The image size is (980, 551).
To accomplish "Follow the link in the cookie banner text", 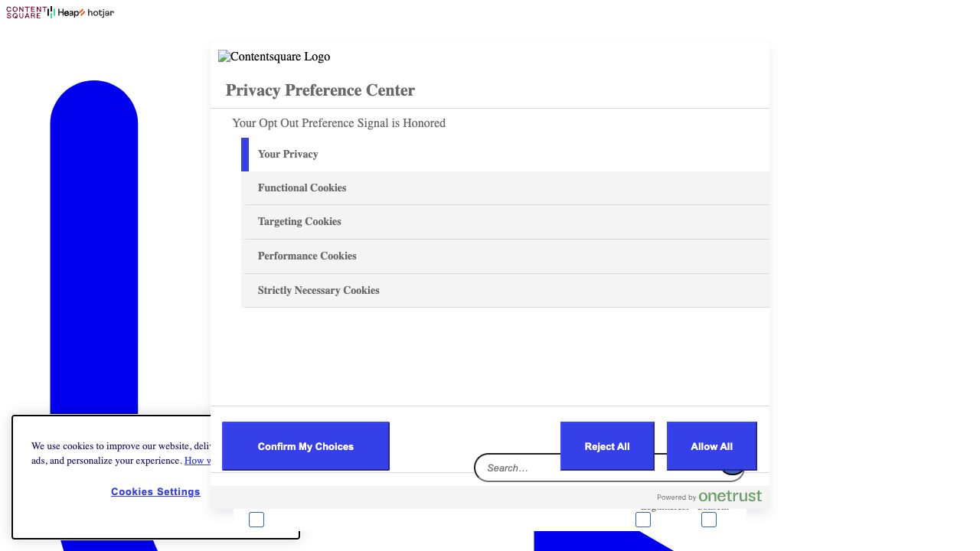I will click(197, 461).
